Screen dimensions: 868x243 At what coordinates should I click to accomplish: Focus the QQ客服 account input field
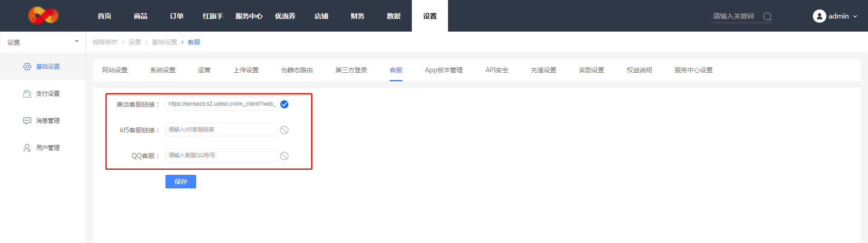click(x=222, y=155)
